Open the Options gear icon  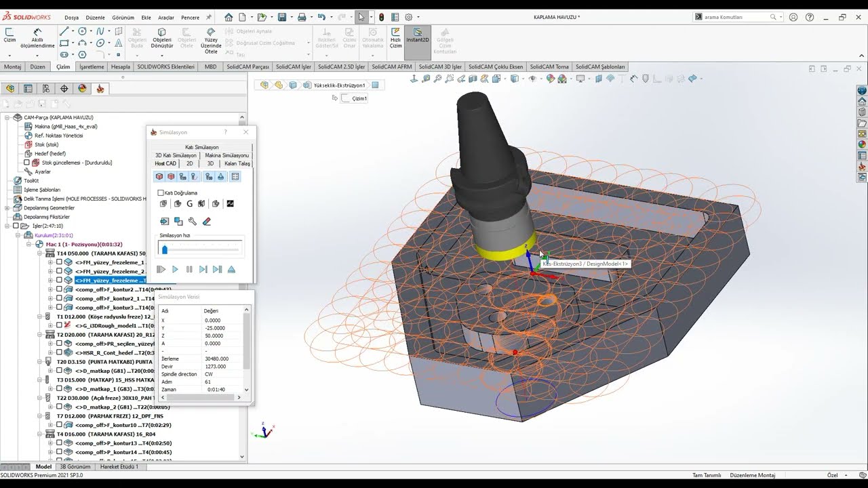click(x=408, y=17)
